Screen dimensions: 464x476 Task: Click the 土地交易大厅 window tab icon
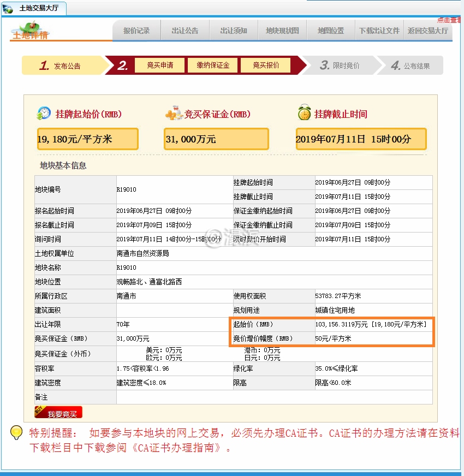point(8,9)
